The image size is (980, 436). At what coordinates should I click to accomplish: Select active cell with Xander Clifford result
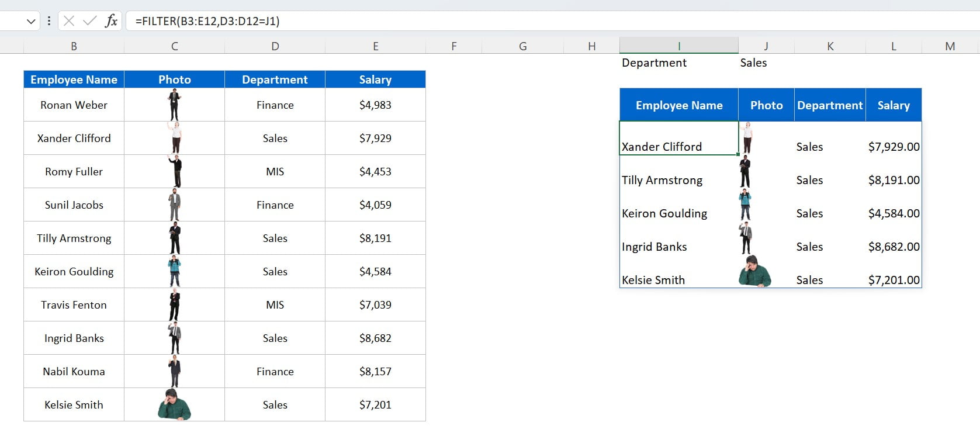point(679,138)
